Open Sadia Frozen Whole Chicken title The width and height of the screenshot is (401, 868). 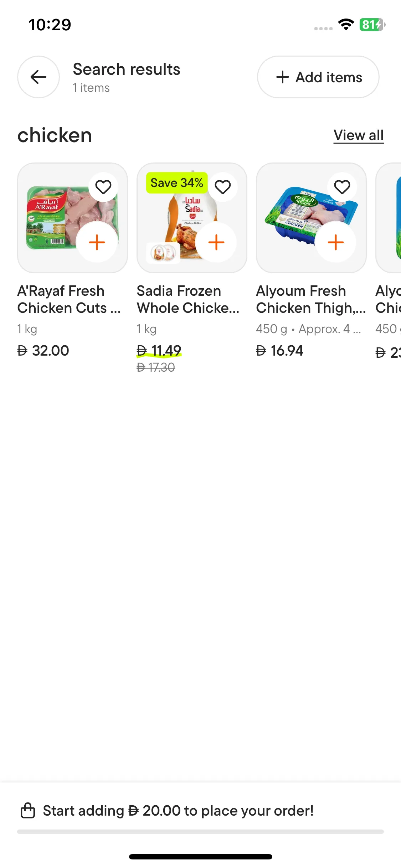click(188, 299)
